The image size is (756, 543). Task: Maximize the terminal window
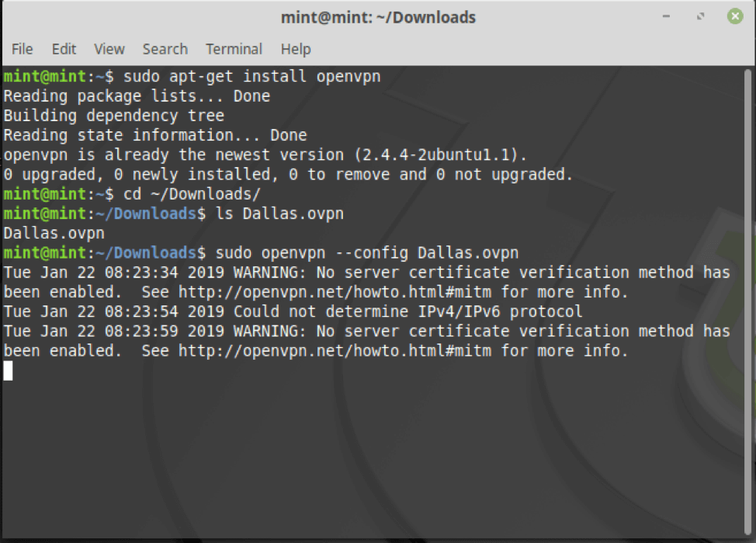tap(701, 16)
